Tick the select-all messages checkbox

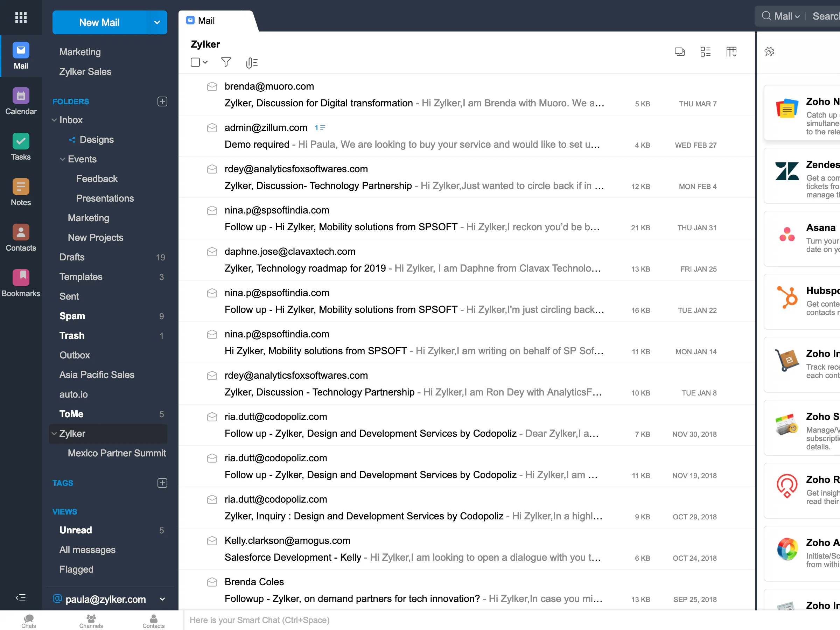pyautogui.click(x=195, y=62)
